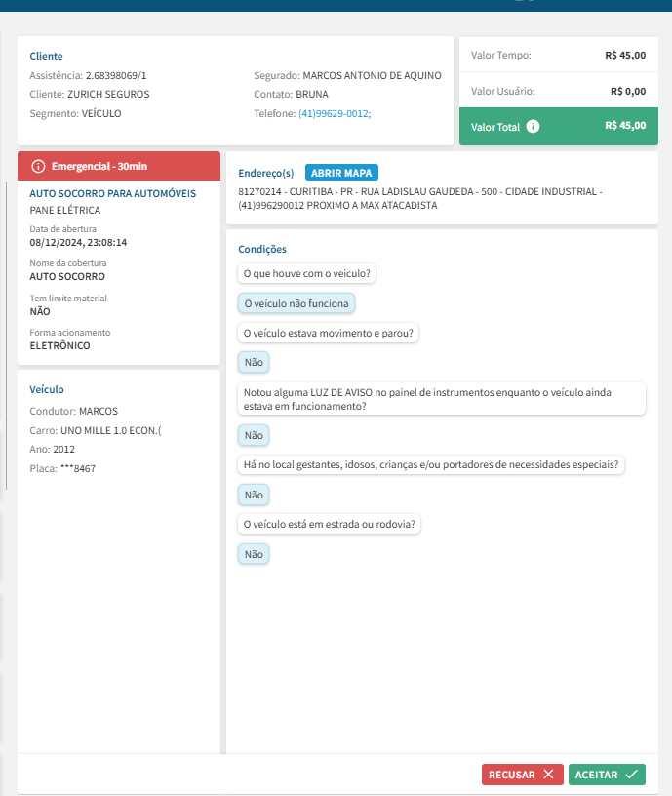Viewport: 672px width, 796px height.
Task: Click the X icon on RECUSAR
Action: click(548, 775)
